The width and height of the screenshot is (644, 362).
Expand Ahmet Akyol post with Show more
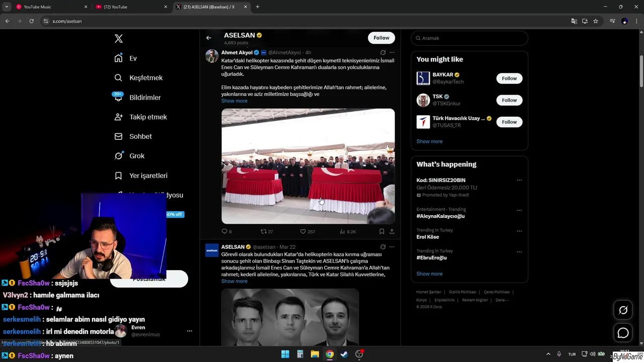pyautogui.click(x=234, y=101)
